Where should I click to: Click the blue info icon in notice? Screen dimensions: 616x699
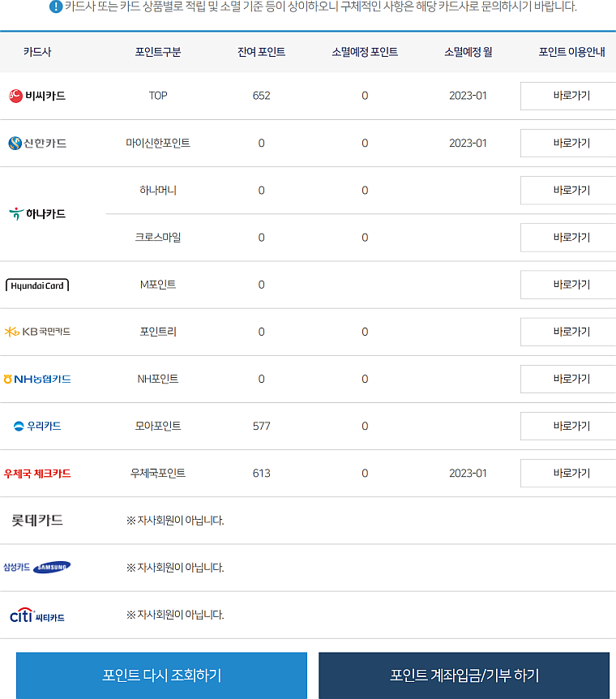pos(56,7)
